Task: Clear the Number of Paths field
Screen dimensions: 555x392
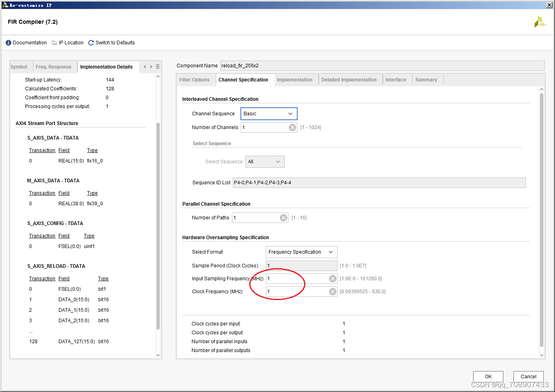Action: click(284, 218)
